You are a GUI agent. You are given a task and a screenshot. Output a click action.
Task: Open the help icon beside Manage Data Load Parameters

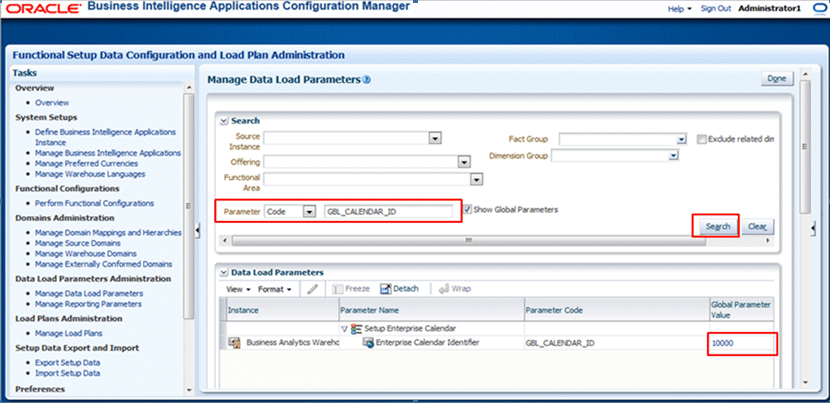pyautogui.click(x=367, y=80)
